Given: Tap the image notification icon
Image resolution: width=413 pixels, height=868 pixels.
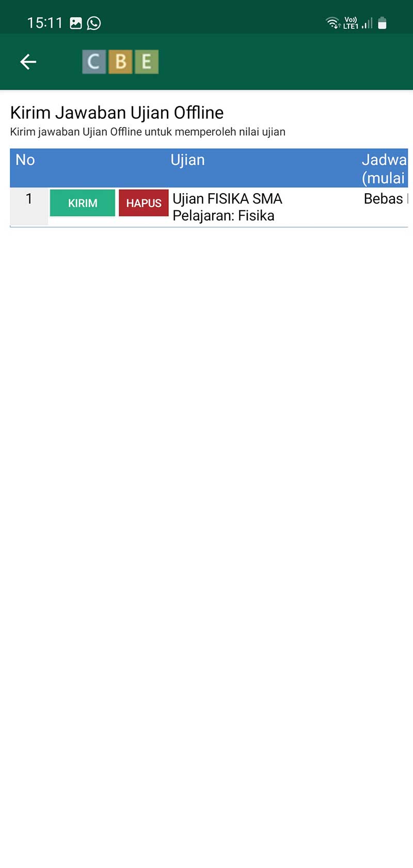Looking at the screenshot, I should (76, 23).
